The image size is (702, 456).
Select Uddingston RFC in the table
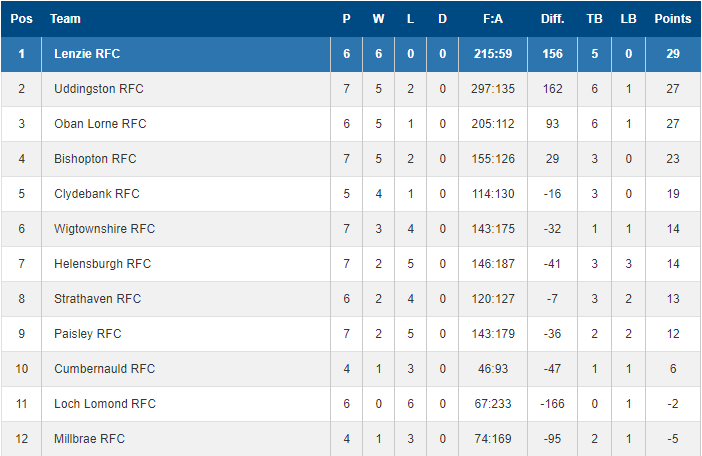98,89
